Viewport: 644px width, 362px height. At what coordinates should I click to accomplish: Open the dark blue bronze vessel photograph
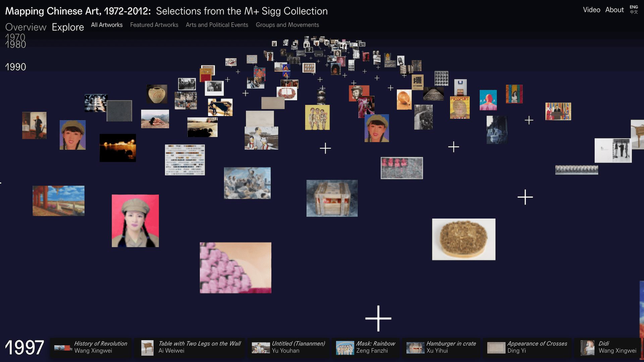[x=497, y=130]
